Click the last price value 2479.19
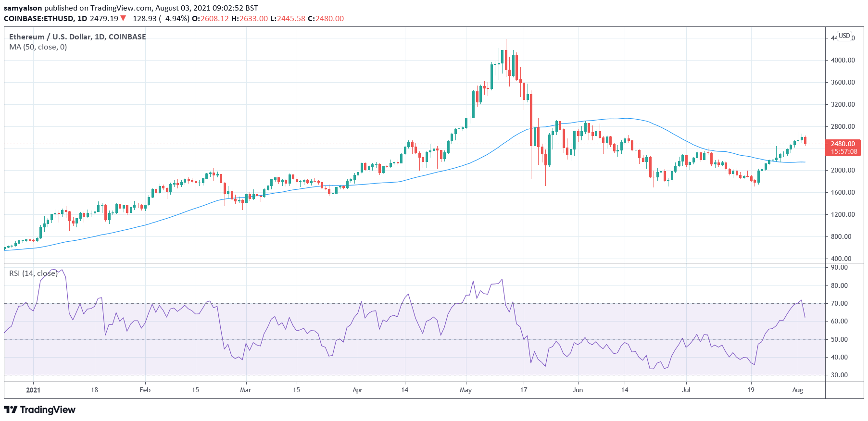Viewport: 868px width, 421px height. click(x=104, y=19)
